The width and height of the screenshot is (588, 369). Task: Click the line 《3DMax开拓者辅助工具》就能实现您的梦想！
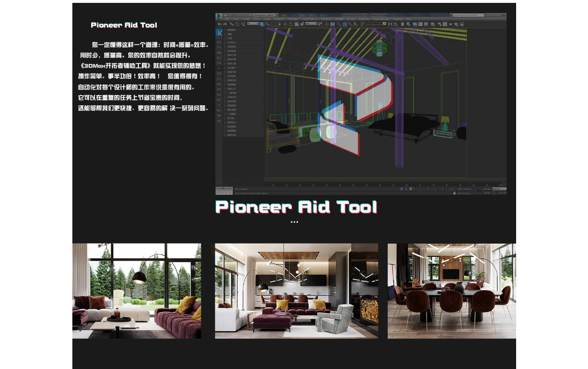142,66
